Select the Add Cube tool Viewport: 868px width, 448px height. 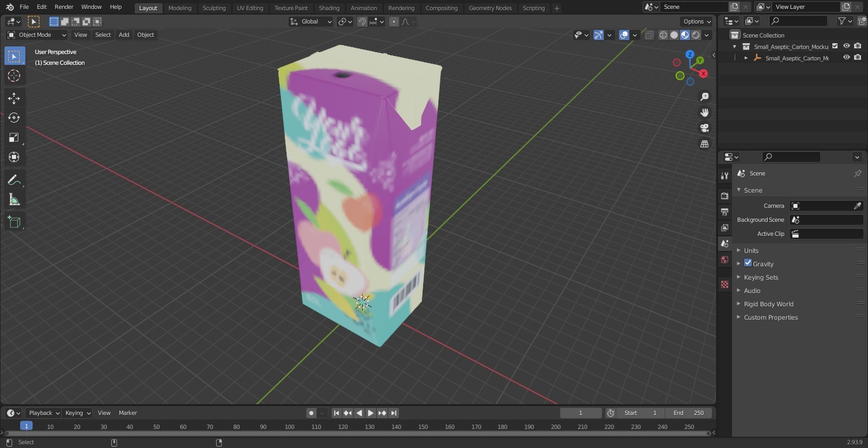point(14,222)
